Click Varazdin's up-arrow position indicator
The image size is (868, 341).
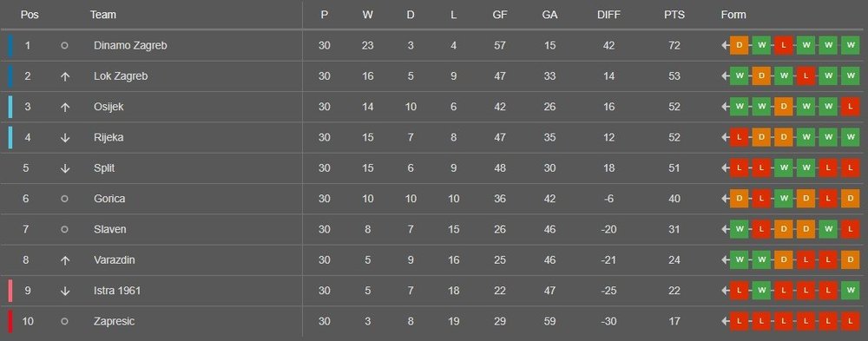pyautogui.click(x=65, y=260)
